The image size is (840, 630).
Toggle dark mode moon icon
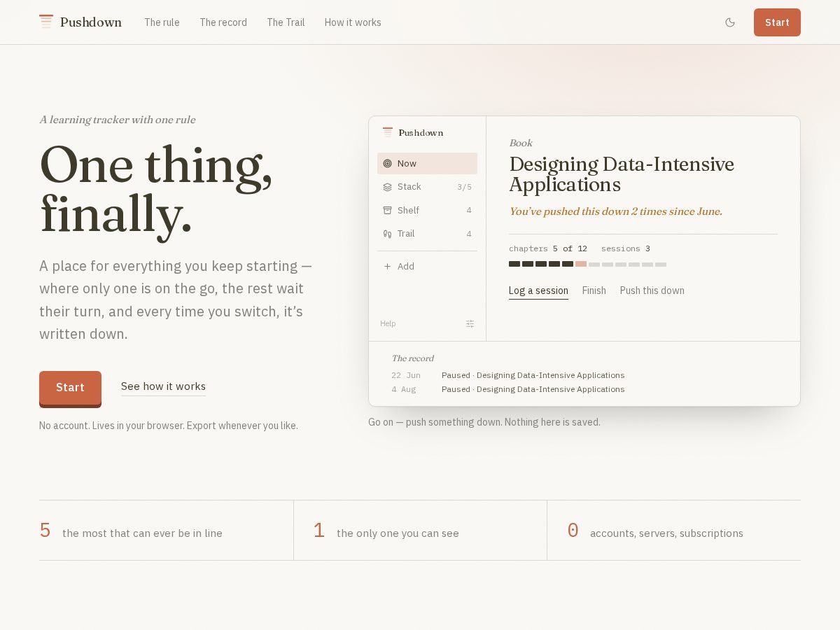(730, 22)
